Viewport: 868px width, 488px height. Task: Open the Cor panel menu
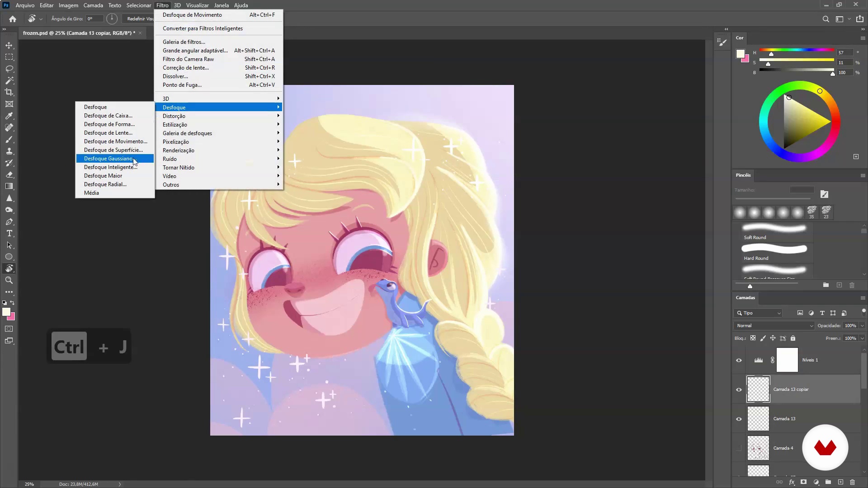point(863,38)
